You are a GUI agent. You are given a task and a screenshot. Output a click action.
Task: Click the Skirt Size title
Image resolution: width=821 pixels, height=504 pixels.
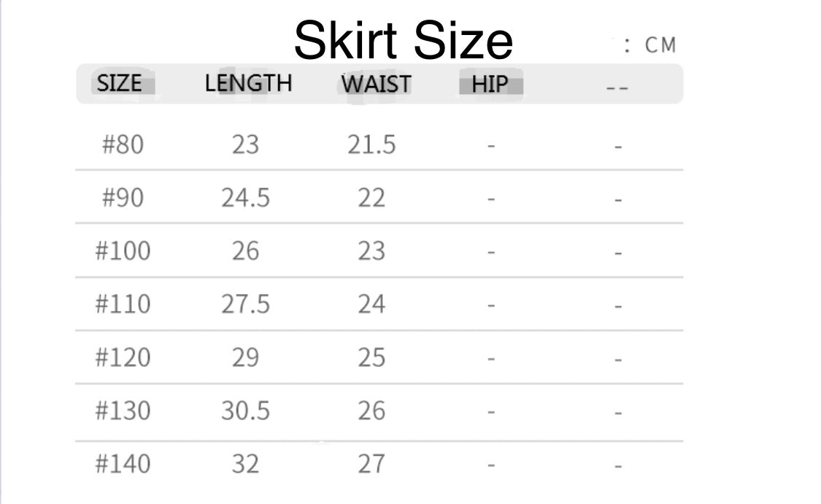point(404,40)
